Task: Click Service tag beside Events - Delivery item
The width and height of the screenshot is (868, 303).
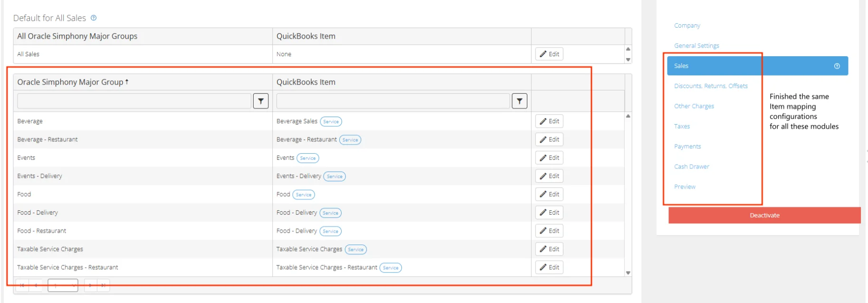Action: 334,176
